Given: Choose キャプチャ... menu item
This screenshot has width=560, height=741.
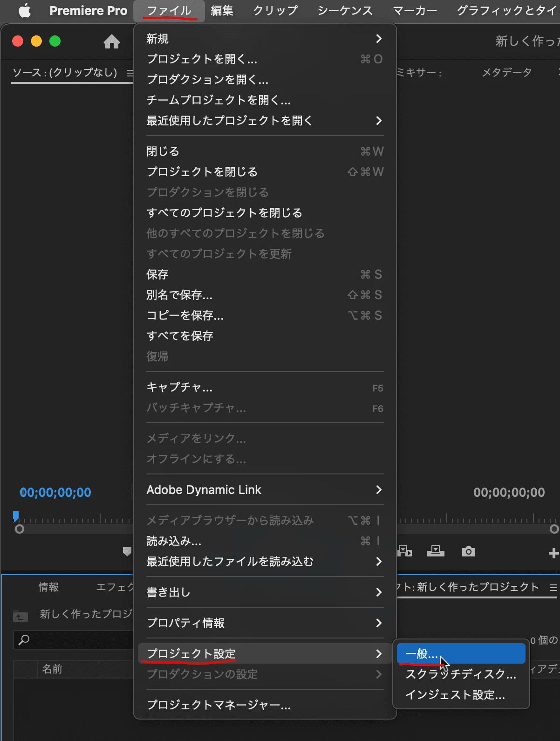Looking at the screenshot, I should tap(265, 387).
